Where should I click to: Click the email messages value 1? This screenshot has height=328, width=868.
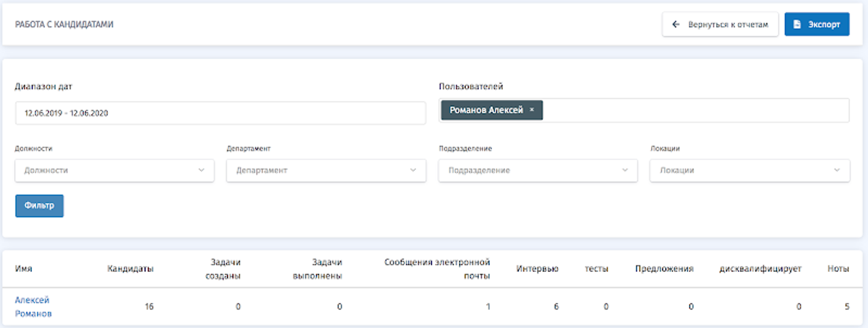point(488,307)
